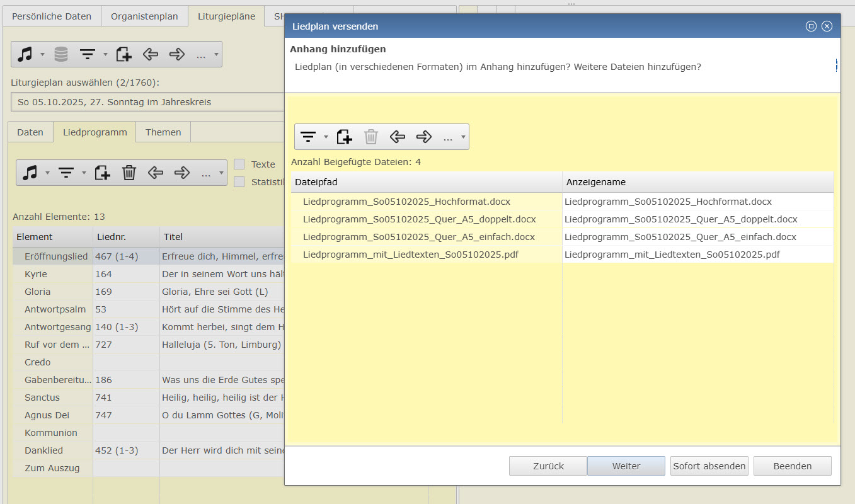Select the Liturgiepläne tab
Screen dimensions: 855x504
pos(226,16)
